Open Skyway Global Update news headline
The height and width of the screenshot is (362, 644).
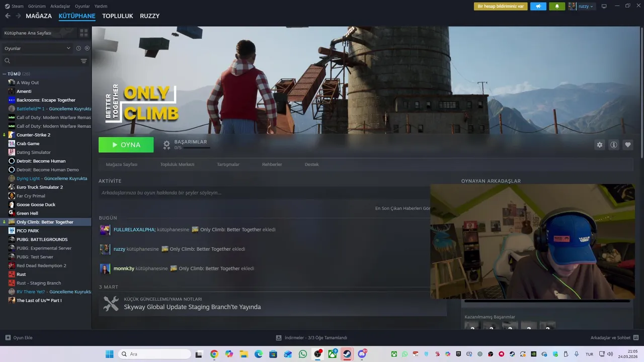[x=193, y=307]
